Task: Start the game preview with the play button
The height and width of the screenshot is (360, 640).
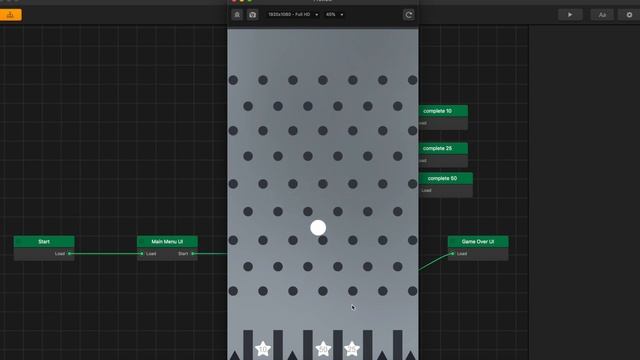Action: point(570,15)
